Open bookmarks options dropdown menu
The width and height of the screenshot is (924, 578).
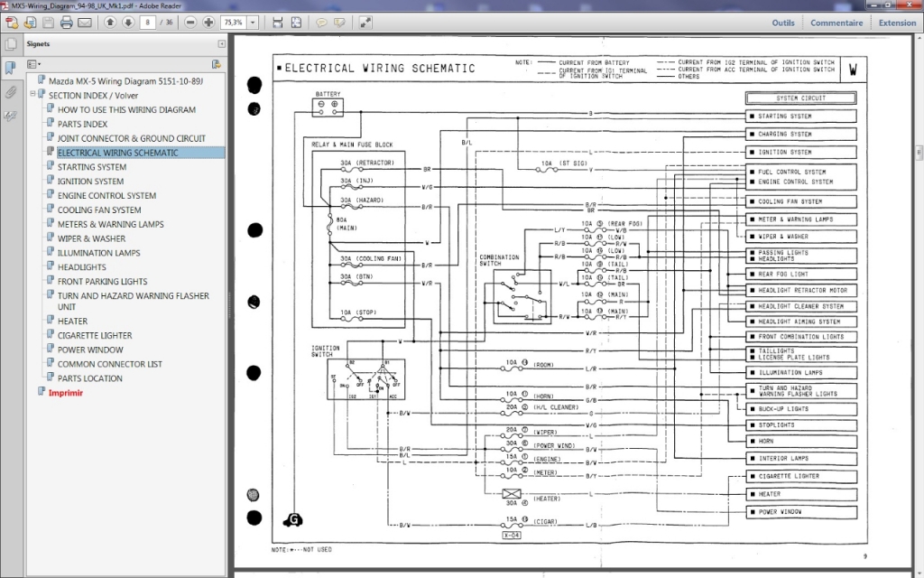point(33,64)
